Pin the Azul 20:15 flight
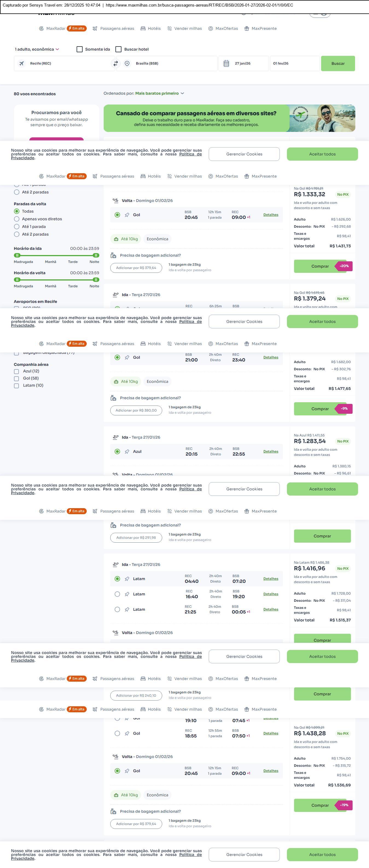Image resolution: width=369 pixels, height=868 pixels. [127, 452]
